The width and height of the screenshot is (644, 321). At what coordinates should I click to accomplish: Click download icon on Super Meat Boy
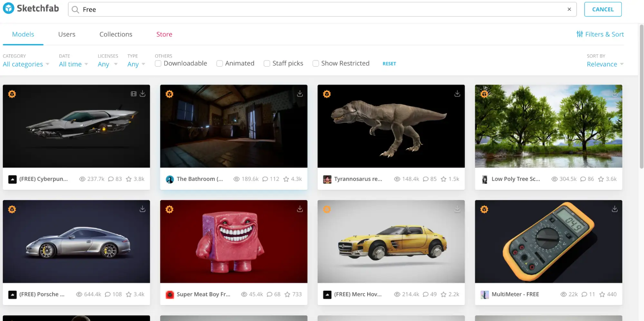point(300,209)
